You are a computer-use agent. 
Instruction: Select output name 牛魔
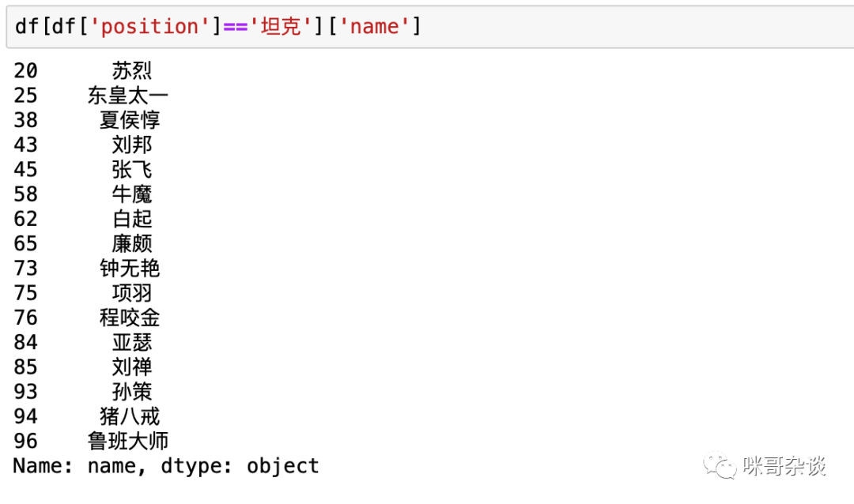132,194
